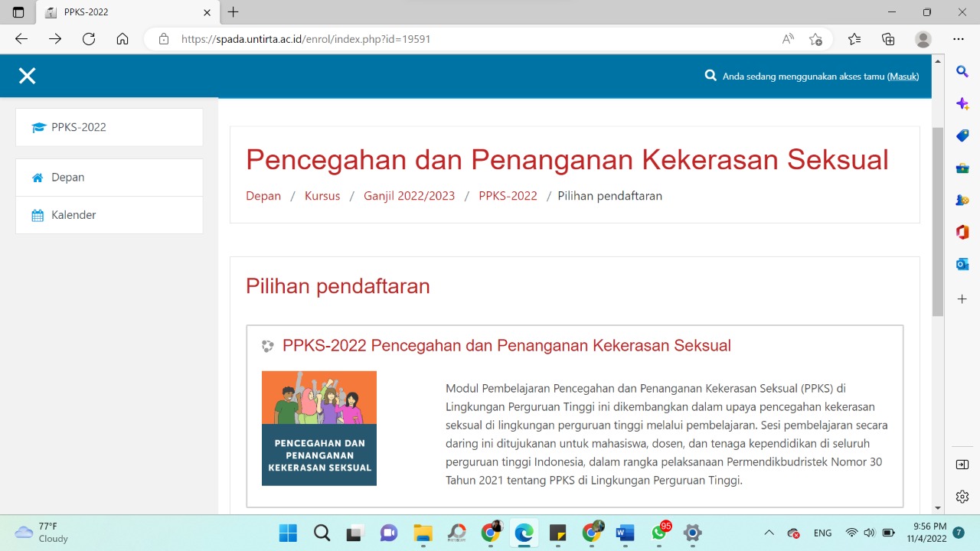Viewport: 980px width, 551px height.
Task: View site info via lock icon
Action: [x=163, y=39]
